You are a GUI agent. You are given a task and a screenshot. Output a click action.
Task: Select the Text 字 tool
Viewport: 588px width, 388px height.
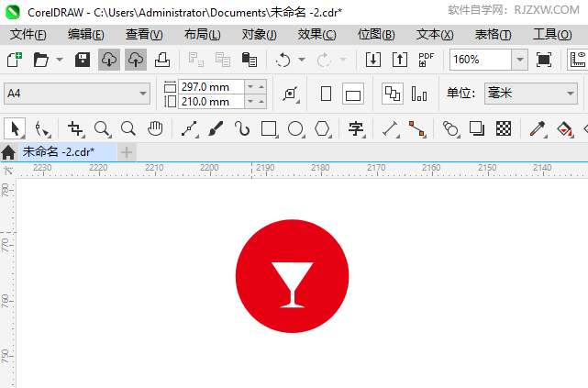click(x=356, y=129)
